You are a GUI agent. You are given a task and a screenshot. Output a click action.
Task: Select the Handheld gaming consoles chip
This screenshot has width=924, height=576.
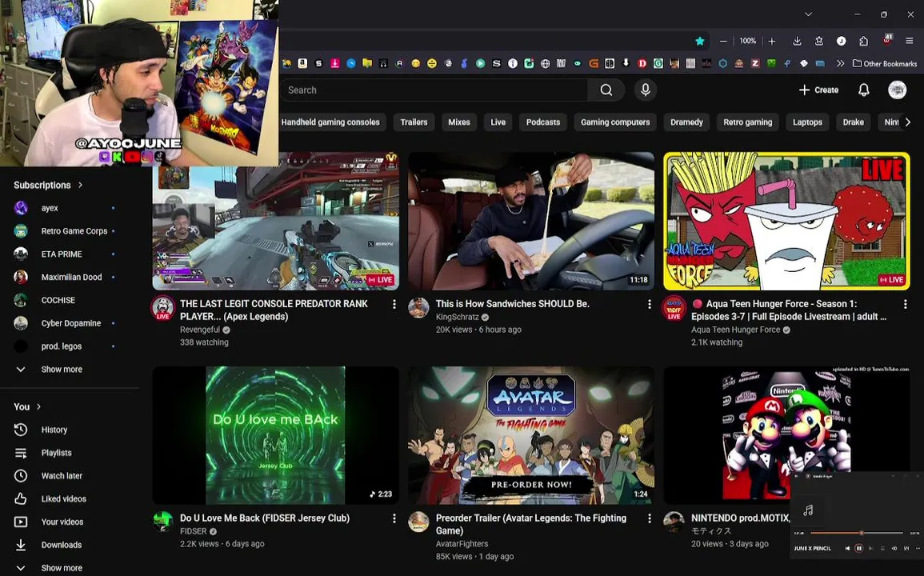point(330,122)
